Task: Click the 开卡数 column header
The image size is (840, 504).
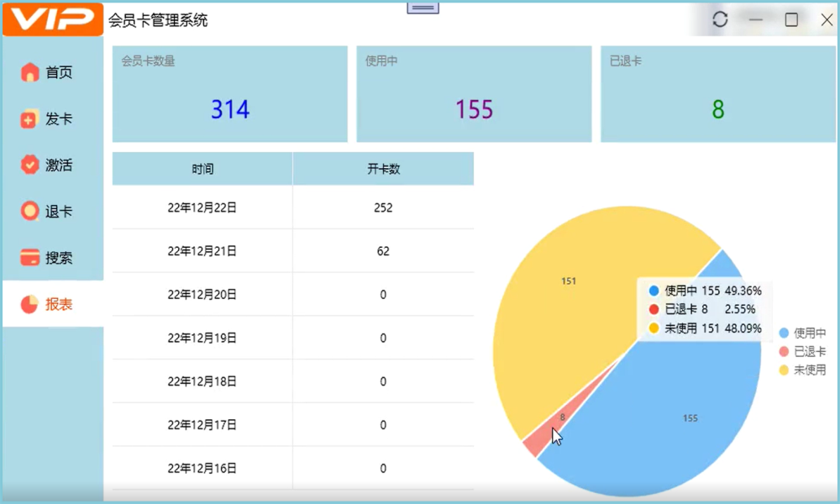Action: (x=383, y=169)
